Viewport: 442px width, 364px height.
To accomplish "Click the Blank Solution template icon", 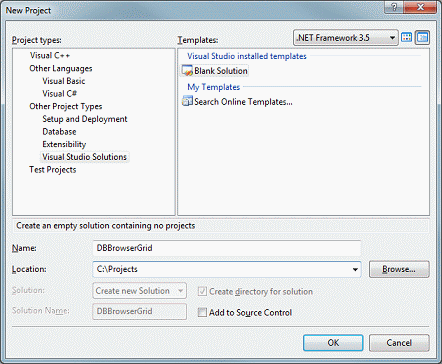I will click(x=187, y=71).
